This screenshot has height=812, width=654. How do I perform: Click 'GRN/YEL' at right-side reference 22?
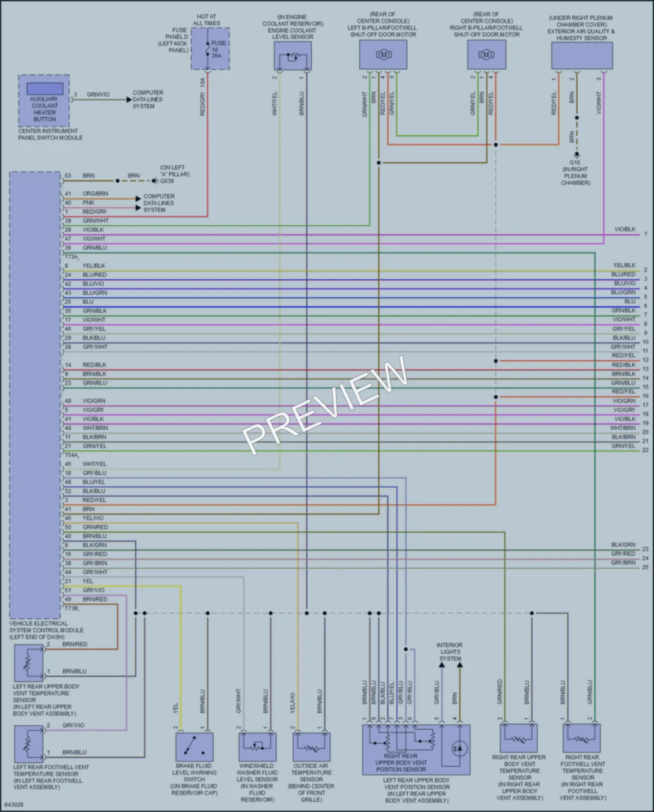pos(623,446)
